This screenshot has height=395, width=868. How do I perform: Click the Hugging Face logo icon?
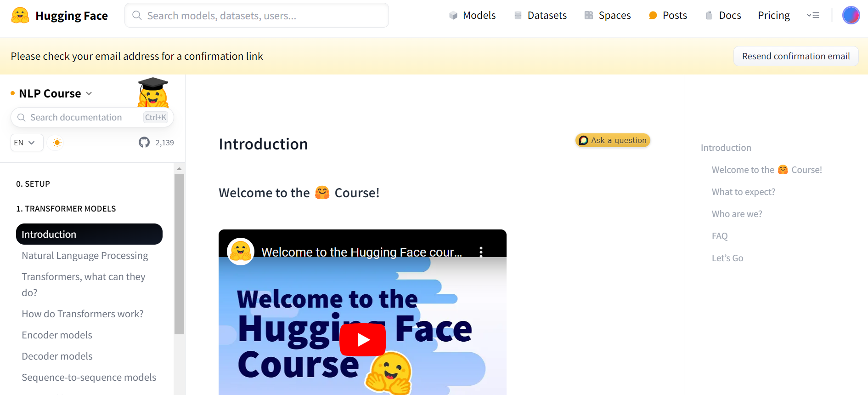[20, 16]
